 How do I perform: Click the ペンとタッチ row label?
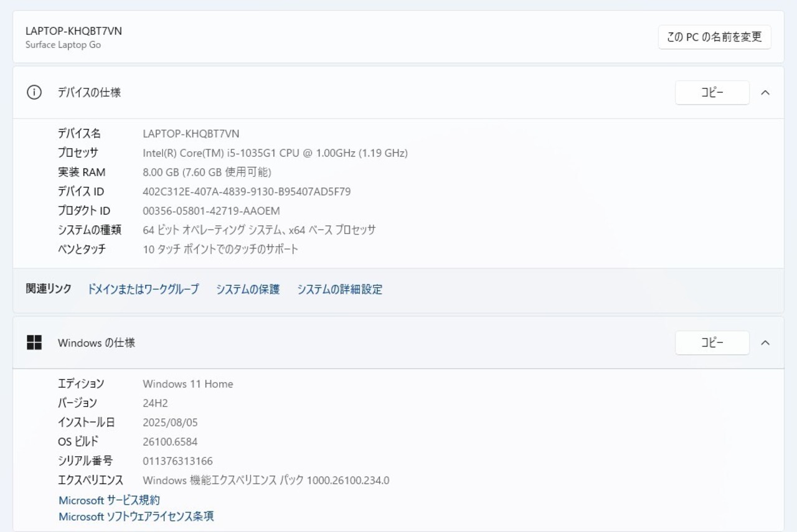click(82, 249)
